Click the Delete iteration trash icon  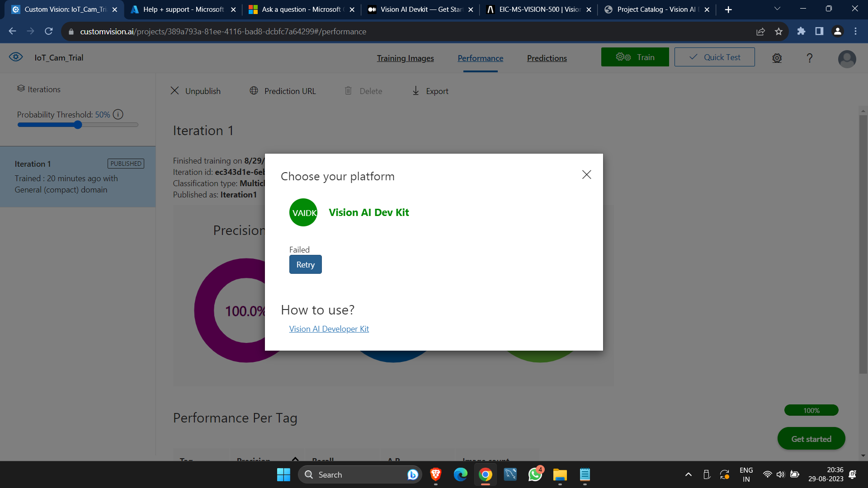(348, 90)
